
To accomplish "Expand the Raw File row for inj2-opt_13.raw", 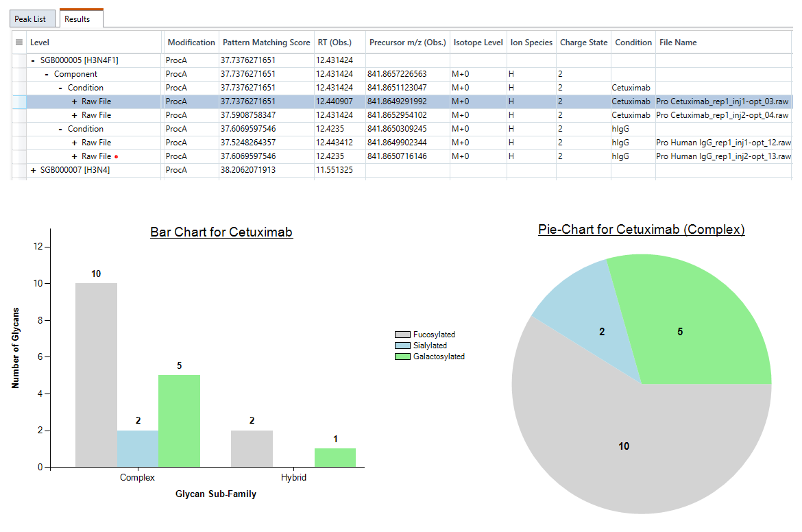I will pyautogui.click(x=74, y=156).
